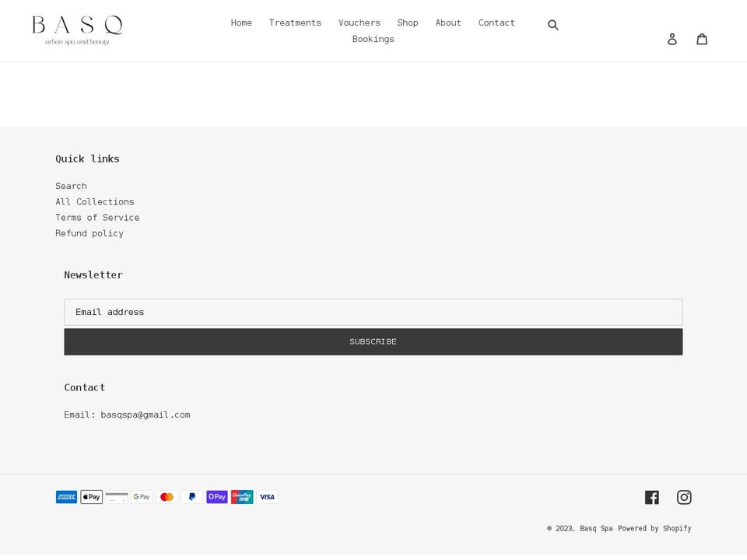747x560 pixels.
Task: Open the Shop menu item
Action: point(407,23)
